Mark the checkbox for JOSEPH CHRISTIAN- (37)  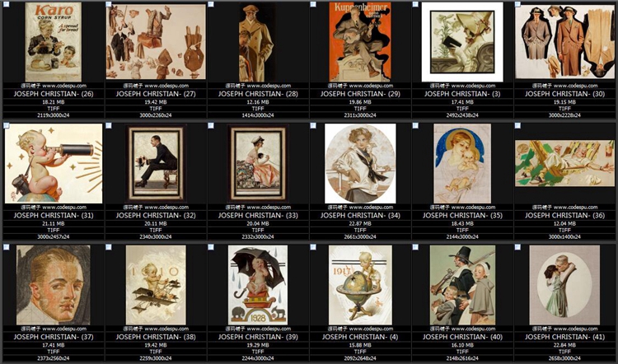click(7, 247)
